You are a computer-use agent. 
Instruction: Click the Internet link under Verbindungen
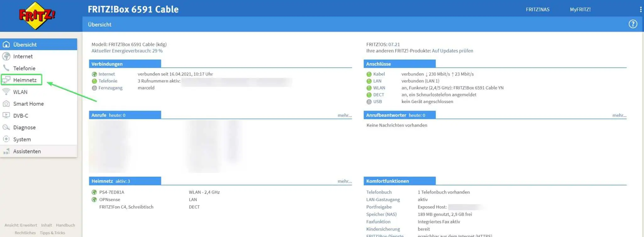coord(107,74)
